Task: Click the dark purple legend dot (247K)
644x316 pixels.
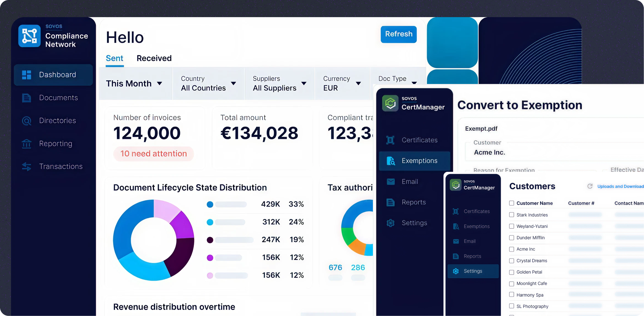Action: click(210, 240)
